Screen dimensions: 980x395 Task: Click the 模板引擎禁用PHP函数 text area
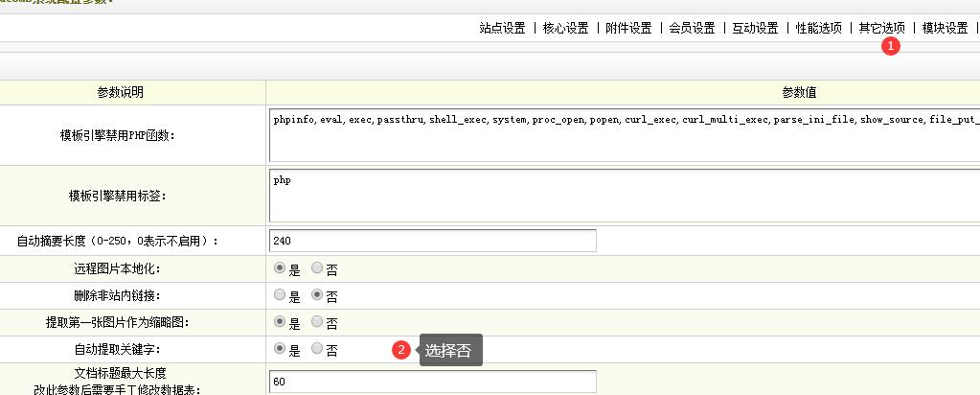(623, 135)
